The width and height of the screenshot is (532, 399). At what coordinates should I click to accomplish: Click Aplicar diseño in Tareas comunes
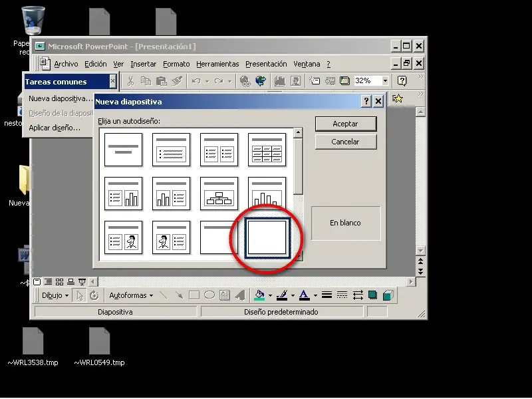pos(55,128)
